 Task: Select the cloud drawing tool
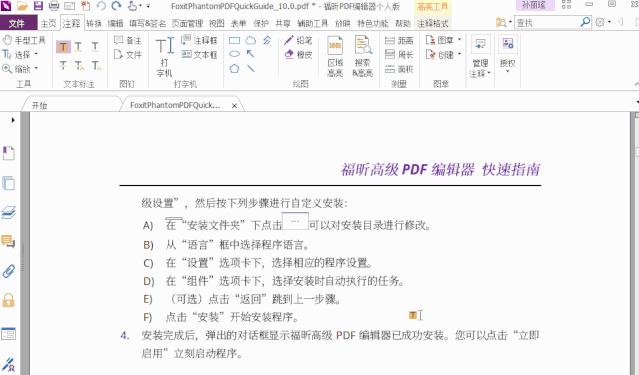point(251,40)
